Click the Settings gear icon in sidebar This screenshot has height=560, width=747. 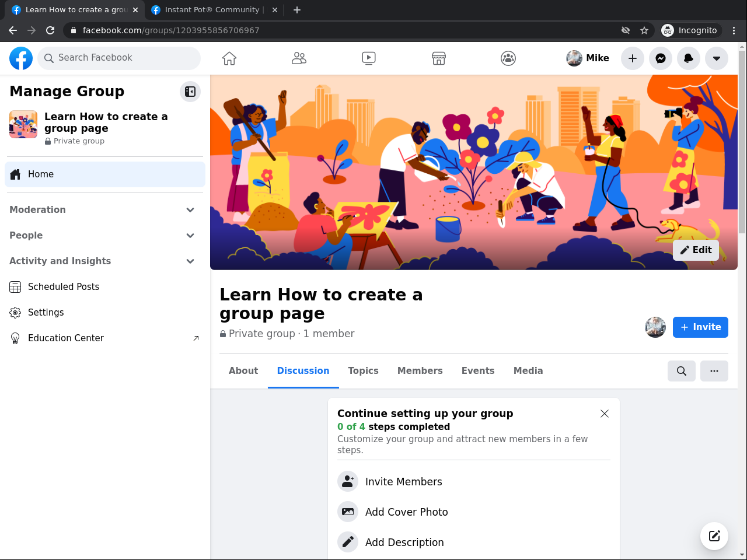click(x=15, y=313)
